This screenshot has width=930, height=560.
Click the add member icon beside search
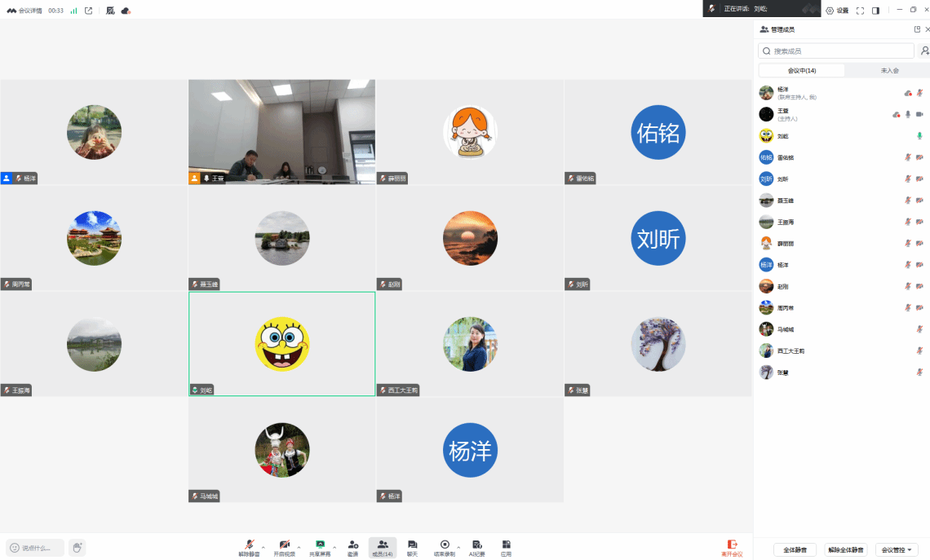click(924, 51)
